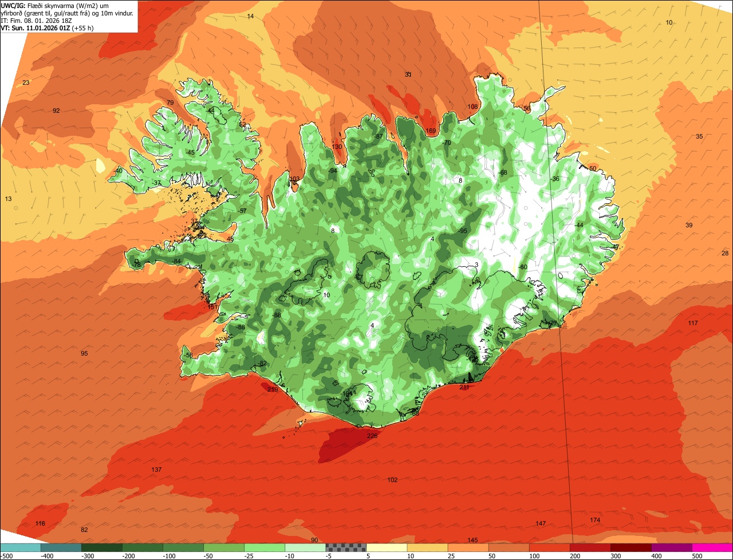This screenshot has width=733, height=560.
Task: Click the map value 79
Action: click(170, 102)
